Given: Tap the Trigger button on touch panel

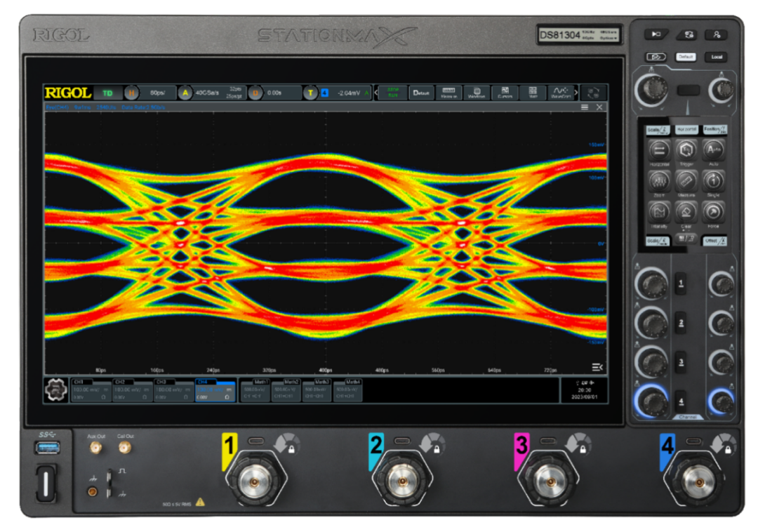Looking at the screenshot, I should 686,151.
